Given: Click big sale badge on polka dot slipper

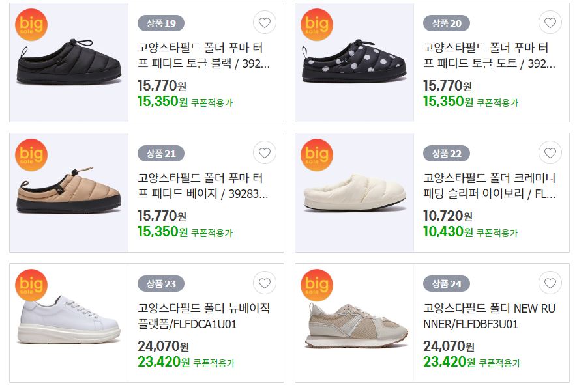Looking at the screenshot, I should click(x=317, y=25).
